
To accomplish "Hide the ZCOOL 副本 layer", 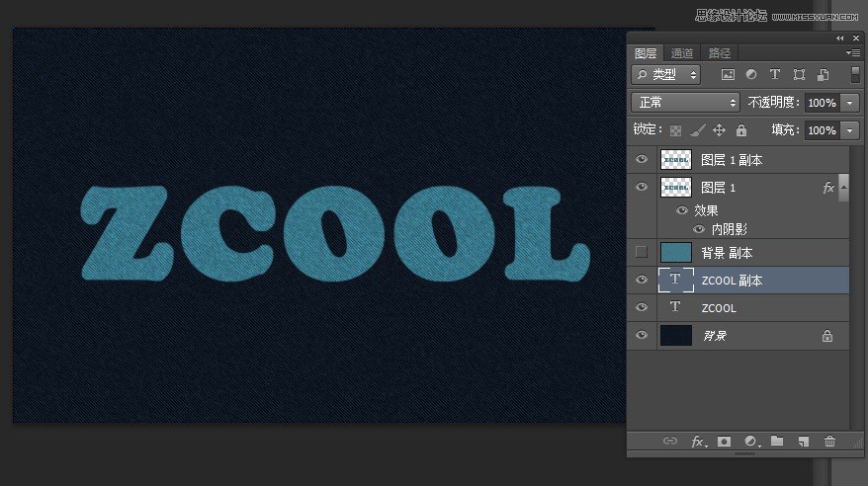I will pos(642,280).
